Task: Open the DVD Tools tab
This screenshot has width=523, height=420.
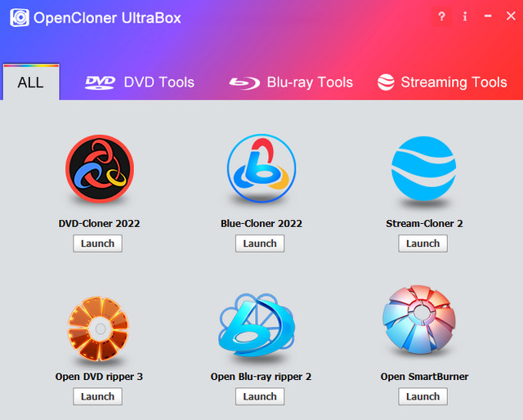Action: coord(141,83)
